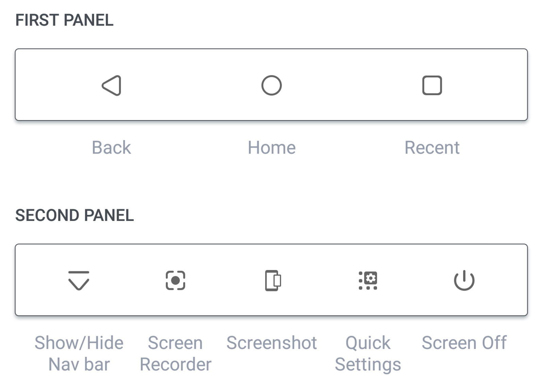Click the FIRST PANEL heading

click(64, 20)
